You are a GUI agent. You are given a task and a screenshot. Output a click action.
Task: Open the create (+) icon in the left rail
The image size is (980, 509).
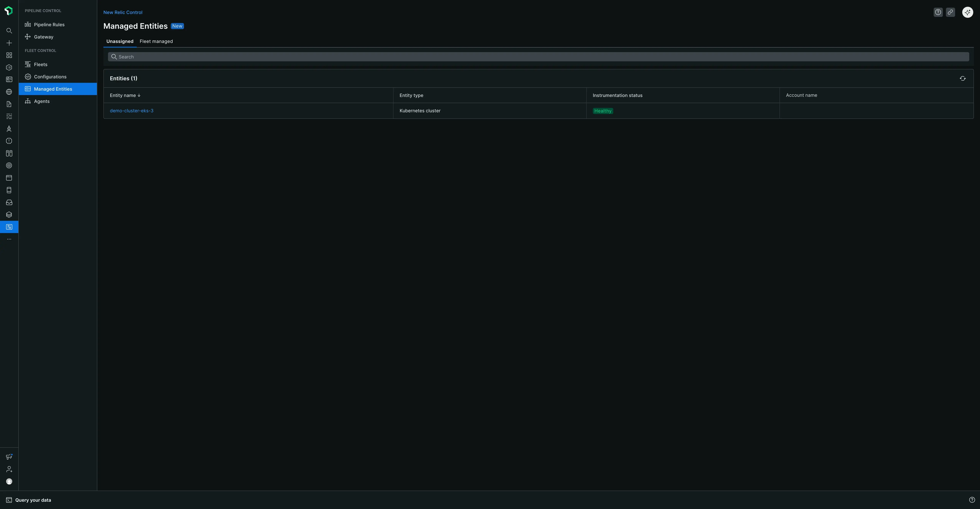point(9,43)
